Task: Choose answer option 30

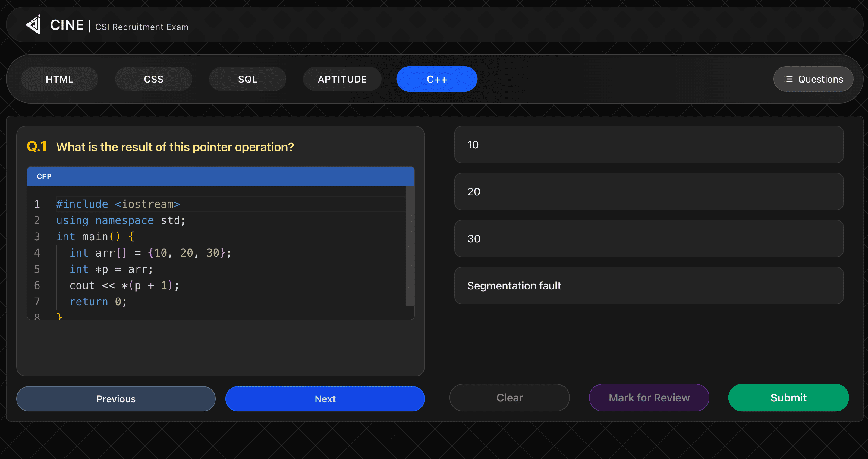Action: pos(649,239)
